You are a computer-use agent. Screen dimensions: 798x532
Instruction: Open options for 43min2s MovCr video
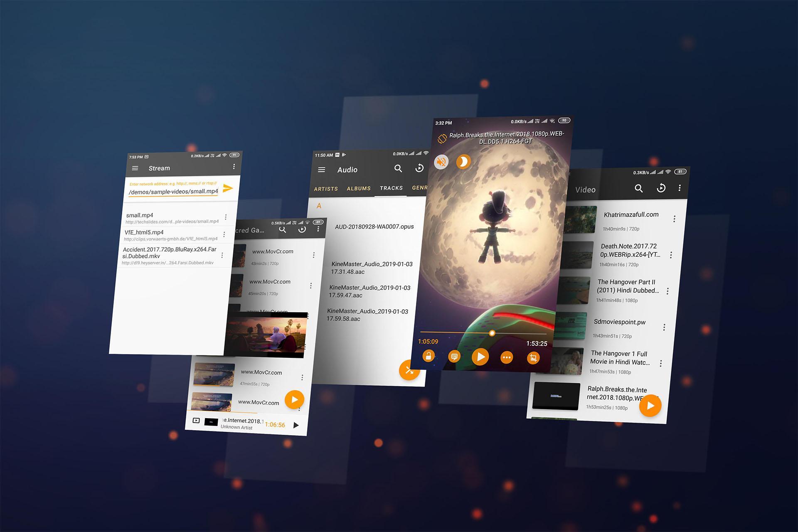click(313, 255)
